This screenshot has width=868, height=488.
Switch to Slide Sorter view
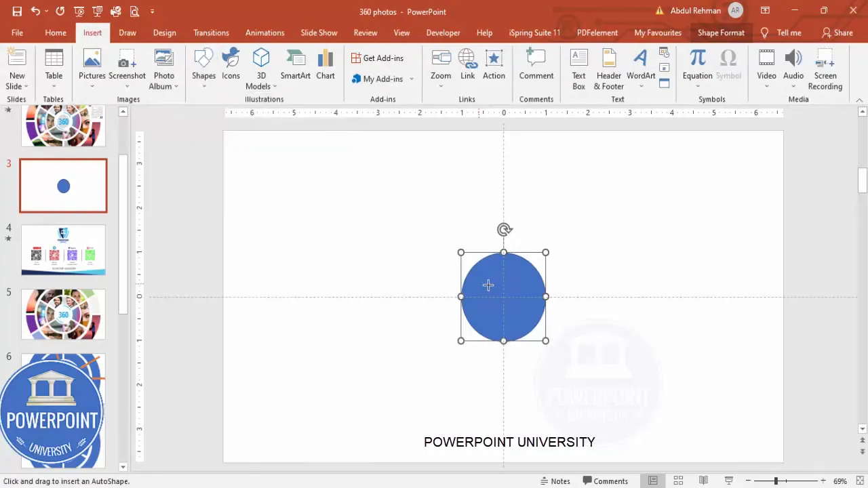(678, 481)
